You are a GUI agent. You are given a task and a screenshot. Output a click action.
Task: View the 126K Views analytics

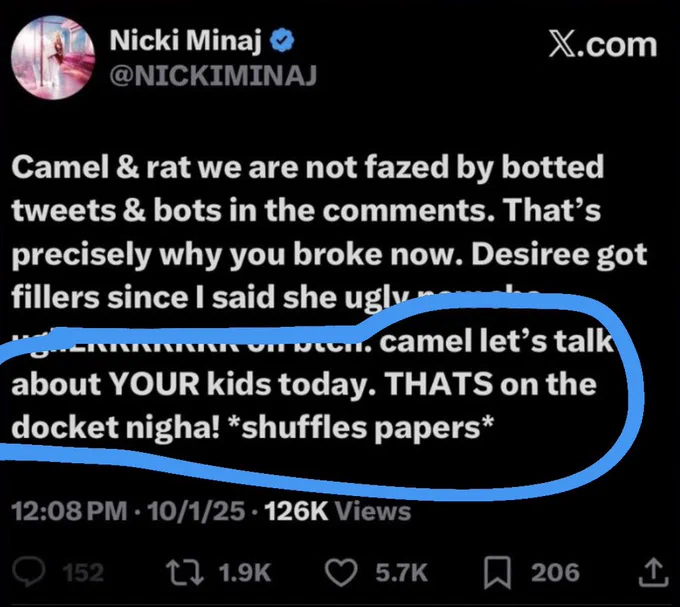(337, 511)
